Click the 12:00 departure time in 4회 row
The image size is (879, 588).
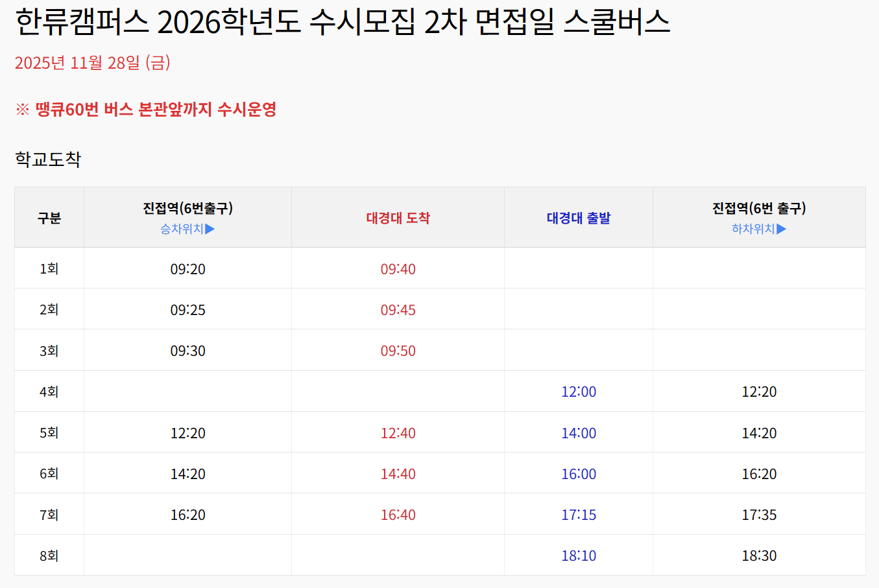click(578, 392)
